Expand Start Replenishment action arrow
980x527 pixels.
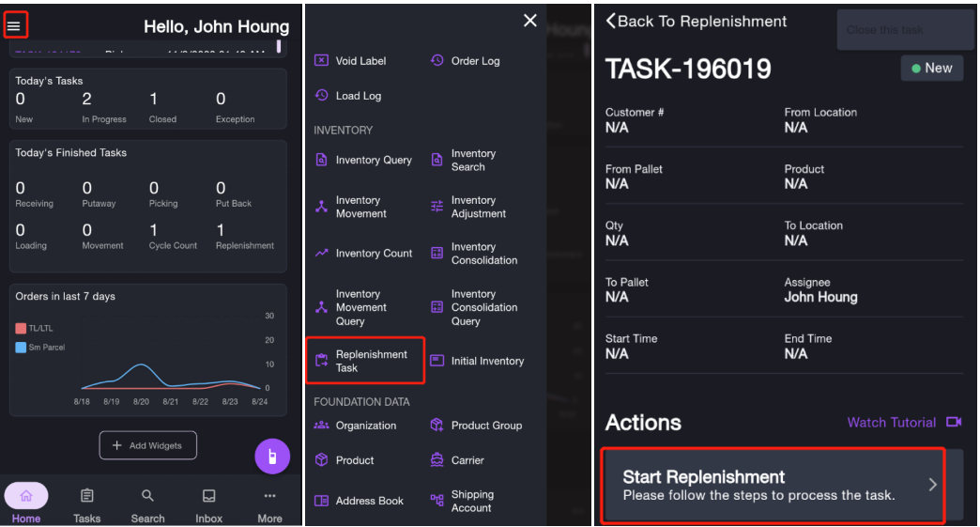click(932, 485)
